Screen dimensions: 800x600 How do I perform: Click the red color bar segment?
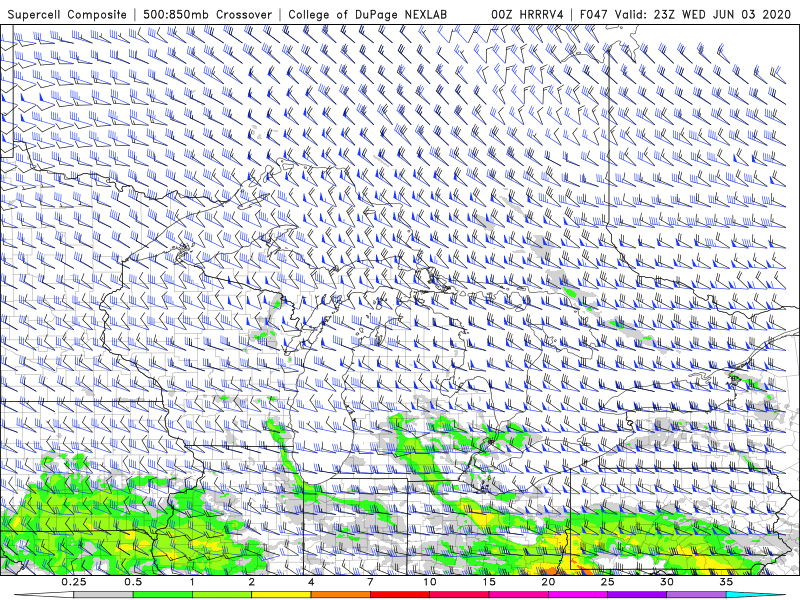(x=400, y=595)
